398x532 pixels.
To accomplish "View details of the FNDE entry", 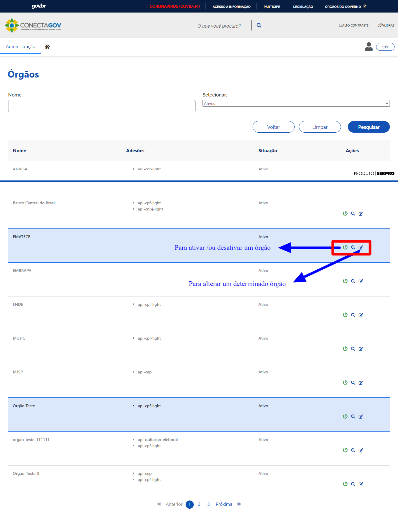I will [353, 315].
